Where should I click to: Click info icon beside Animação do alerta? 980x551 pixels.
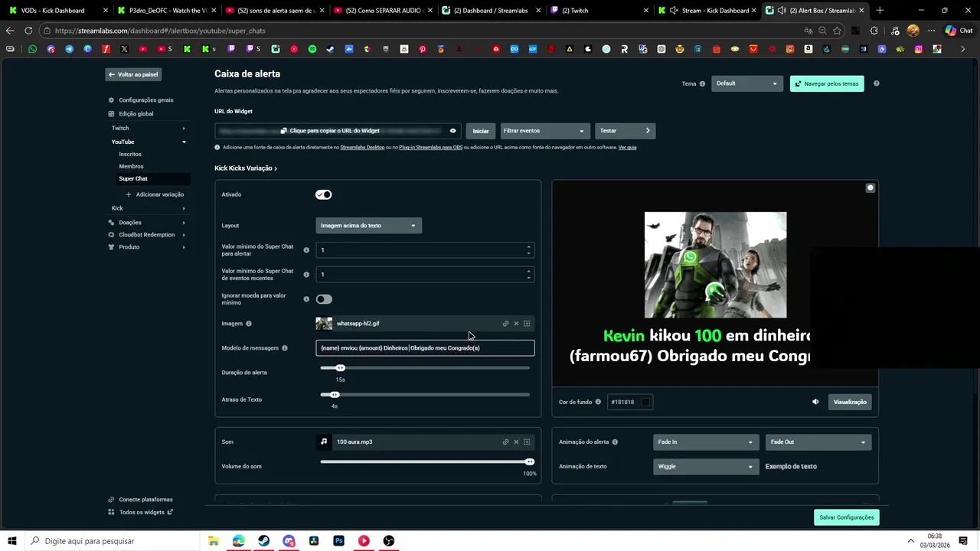(615, 442)
